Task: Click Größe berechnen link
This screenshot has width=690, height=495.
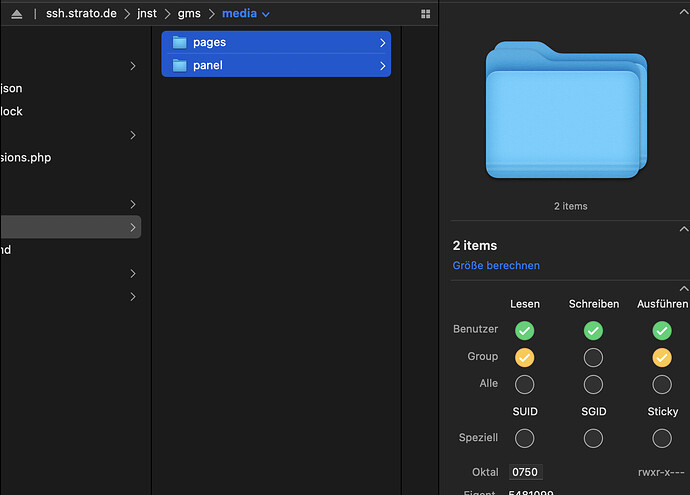Action: click(496, 265)
